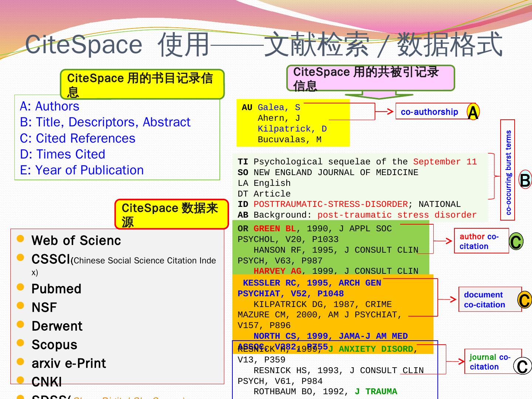The image size is (532, 399).
Task: Select the line 'D: Times Cited'
Action: coord(62,154)
